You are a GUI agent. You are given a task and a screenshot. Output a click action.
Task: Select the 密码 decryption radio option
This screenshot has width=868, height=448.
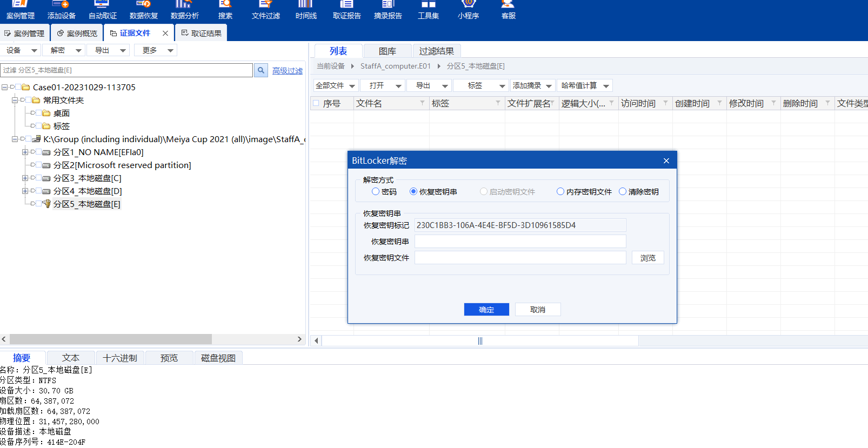pos(376,191)
